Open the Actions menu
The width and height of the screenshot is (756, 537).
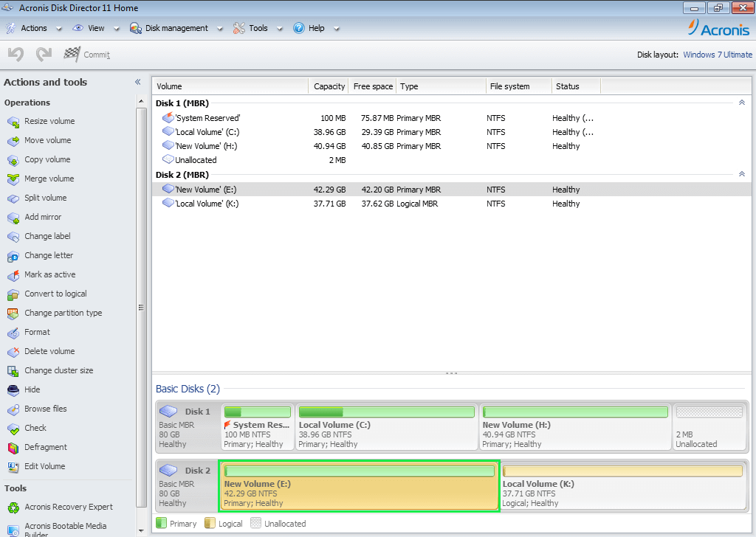point(34,29)
